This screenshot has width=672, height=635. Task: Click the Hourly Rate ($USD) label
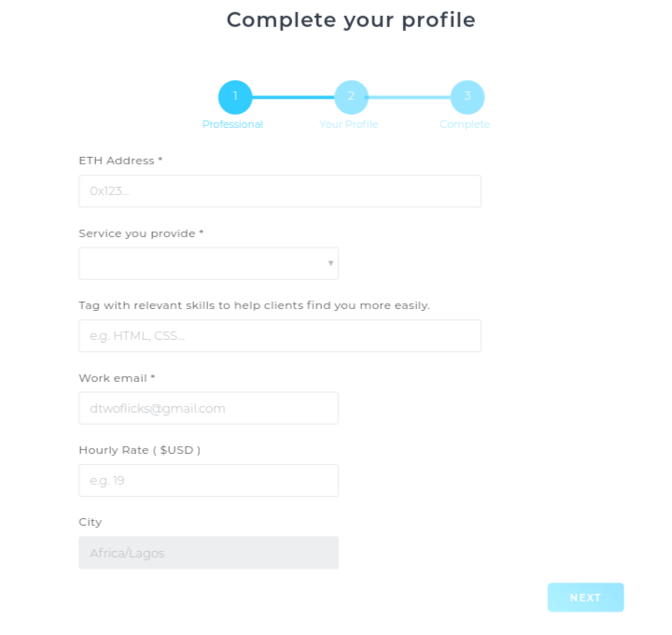pyautogui.click(x=139, y=450)
